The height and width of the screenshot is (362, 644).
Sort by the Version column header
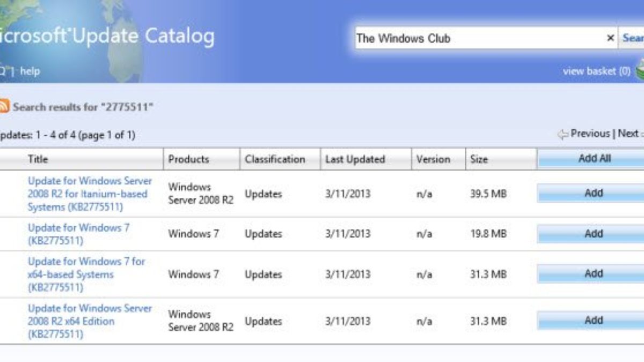[433, 159]
